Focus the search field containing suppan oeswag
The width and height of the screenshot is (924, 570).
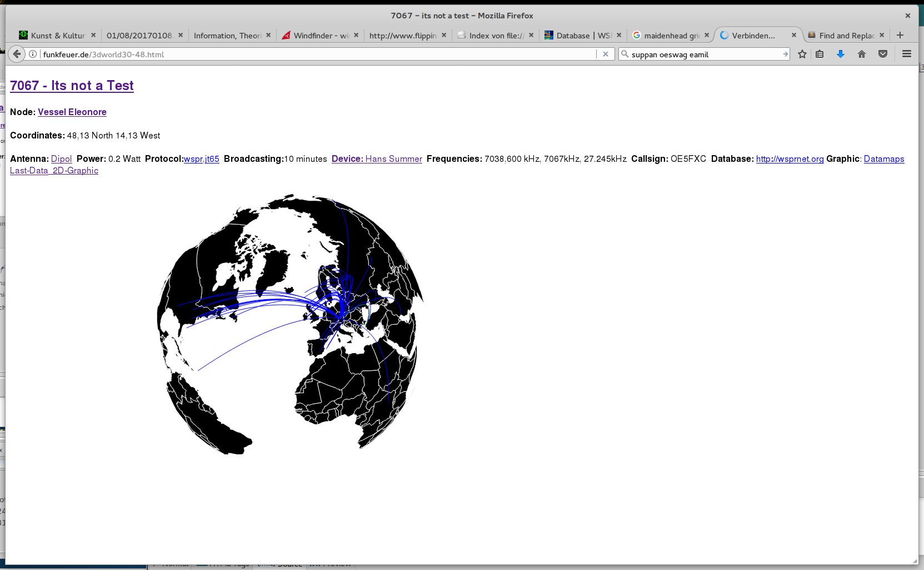(x=703, y=54)
